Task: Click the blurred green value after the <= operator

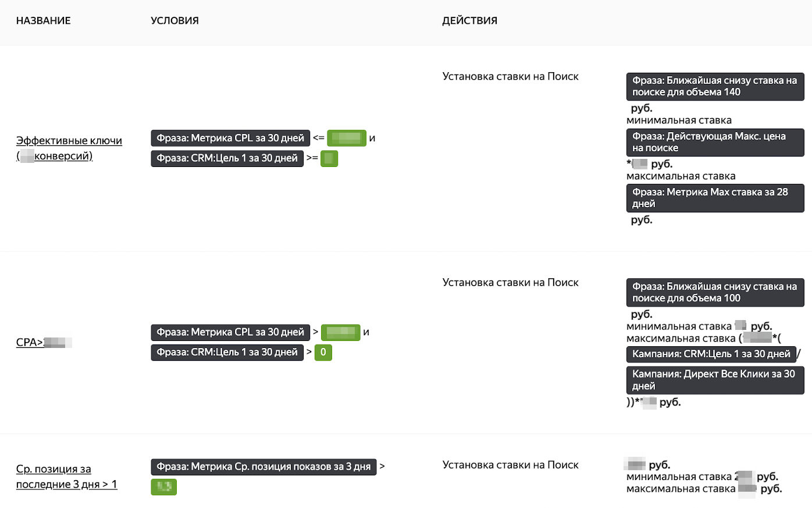Action: [x=347, y=138]
